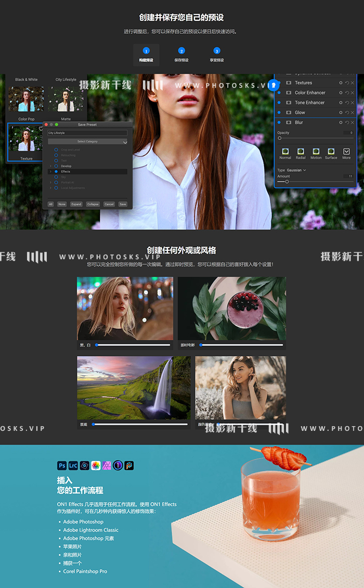
Task: Adjust the 即时电影 smoothie photo slider
Action: pyautogui.click(x=242, y=345)
